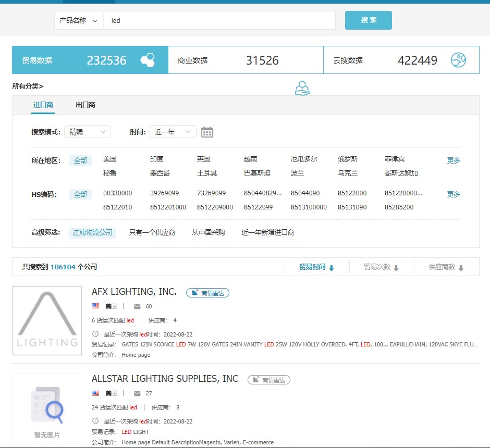The image size is (490, 448).
Task: Select the 云搜数据 422449 tab
Action: coord(401,60)
